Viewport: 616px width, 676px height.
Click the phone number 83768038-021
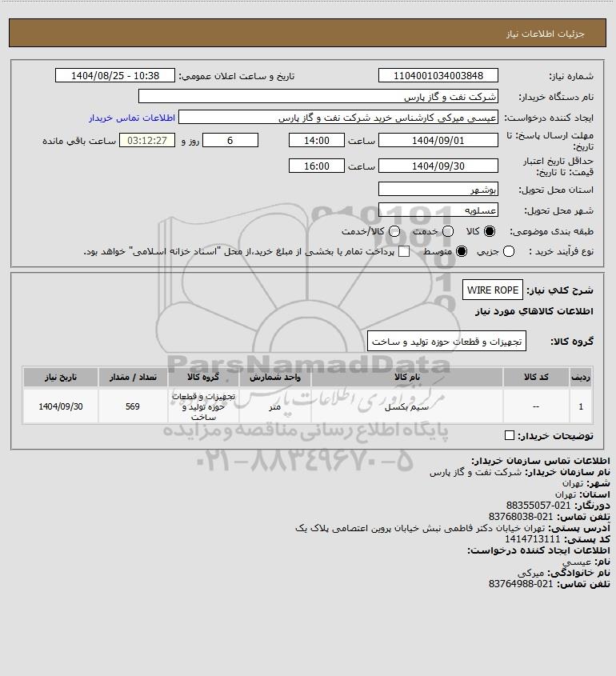pyautogui.click(x=521, y=517)
